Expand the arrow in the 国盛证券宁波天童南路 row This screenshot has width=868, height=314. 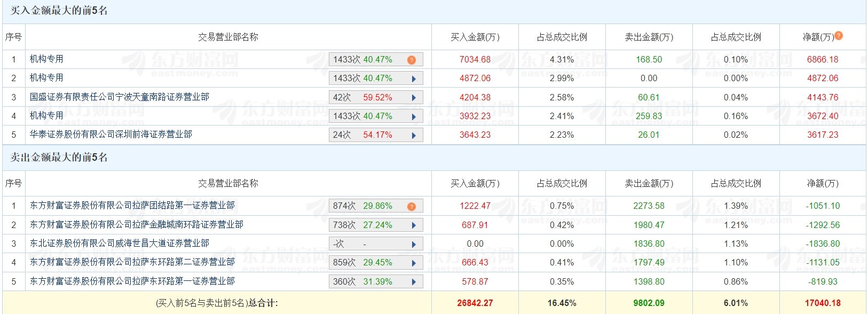coord(414,98)
